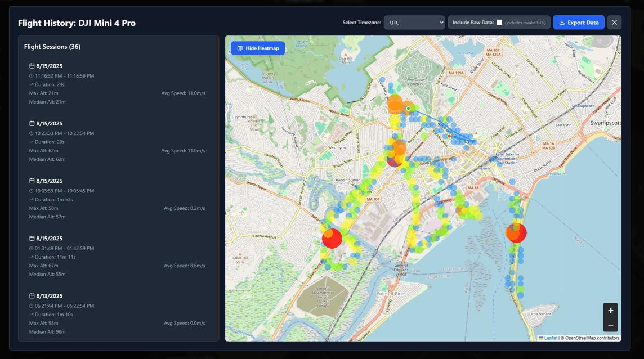This screenshot has height=359, width=644.
Task: Select the 10:03:53 PM flight session
Action: [117, 199]
